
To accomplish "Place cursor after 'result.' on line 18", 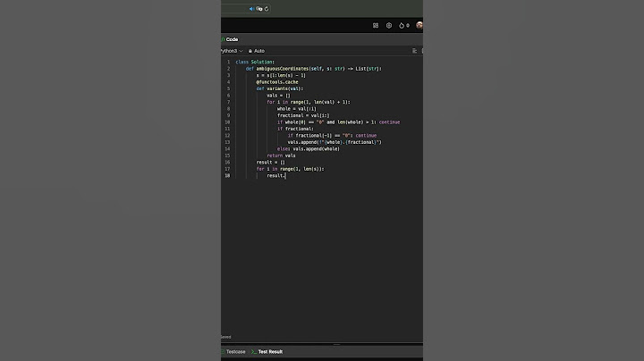I will [285, 175].
